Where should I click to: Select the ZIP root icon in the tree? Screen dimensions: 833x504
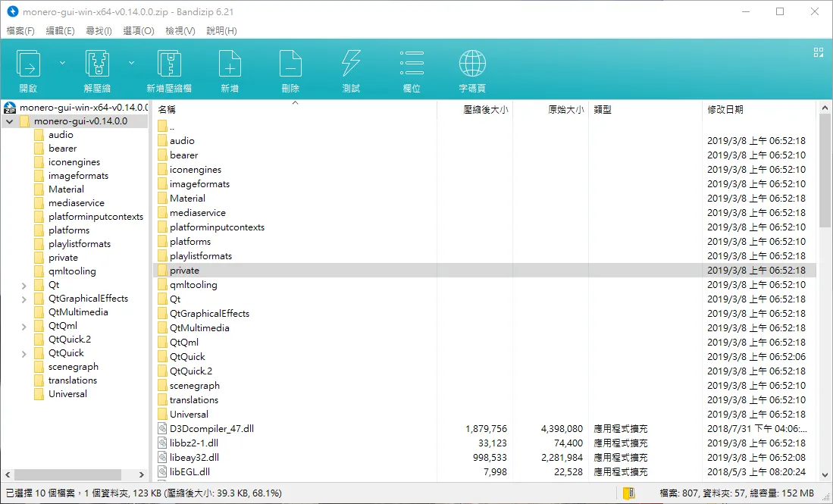(x=10, y=108)
